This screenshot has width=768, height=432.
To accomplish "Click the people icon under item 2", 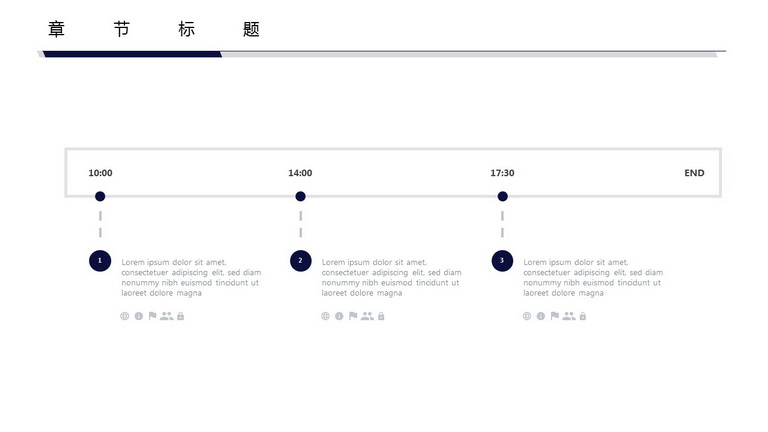I will 367,316.
